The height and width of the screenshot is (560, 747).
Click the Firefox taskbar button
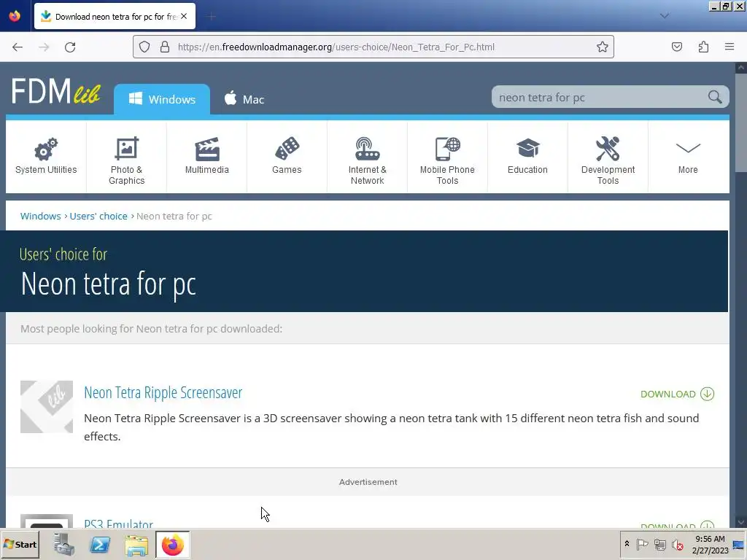[x=172, y=544]
